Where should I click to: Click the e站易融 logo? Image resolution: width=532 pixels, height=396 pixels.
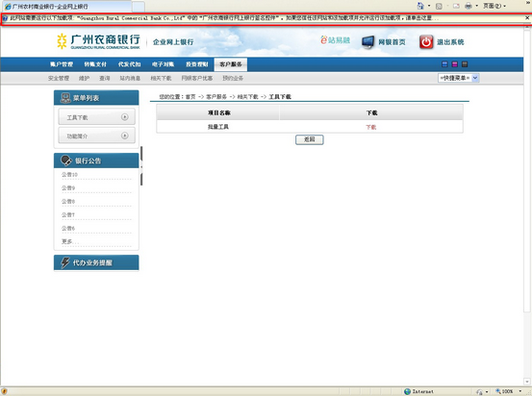[x=335, y=40]
